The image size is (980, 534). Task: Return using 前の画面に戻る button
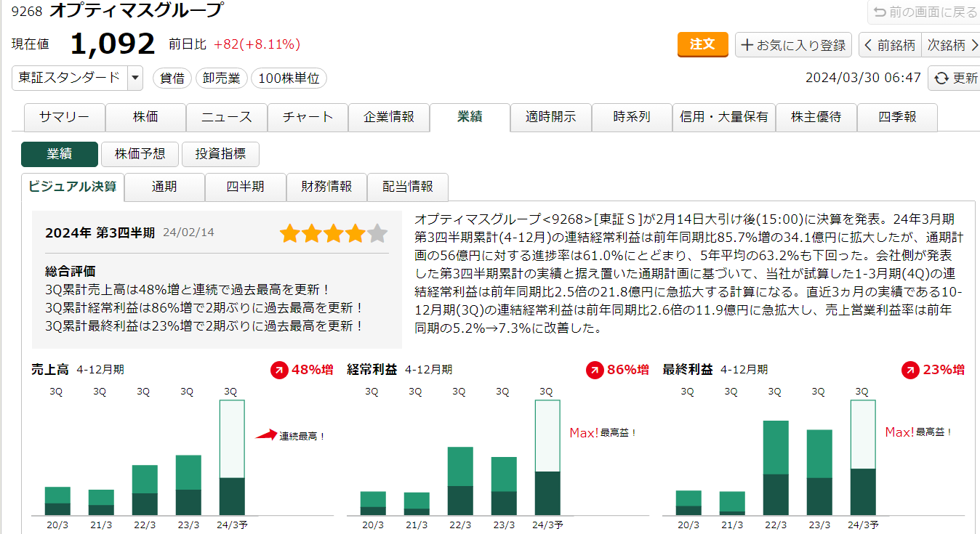tap(924, 12)
